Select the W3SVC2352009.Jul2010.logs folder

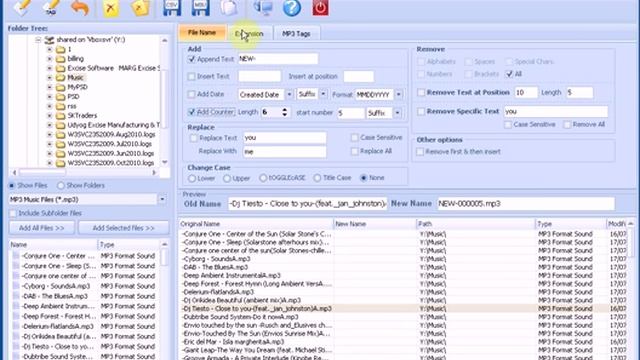pos(109,144)
